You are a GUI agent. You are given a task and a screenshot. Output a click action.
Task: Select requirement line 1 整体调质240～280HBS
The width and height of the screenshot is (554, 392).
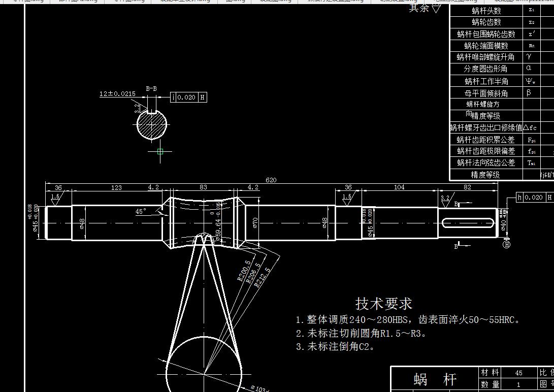point(408,320)
